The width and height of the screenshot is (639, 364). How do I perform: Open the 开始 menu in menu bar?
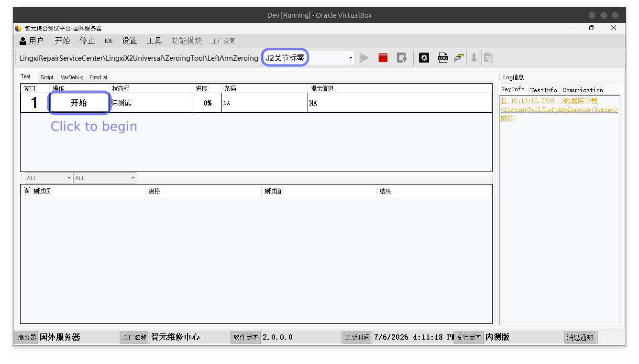pyautogui.click(x=62, y=41)
